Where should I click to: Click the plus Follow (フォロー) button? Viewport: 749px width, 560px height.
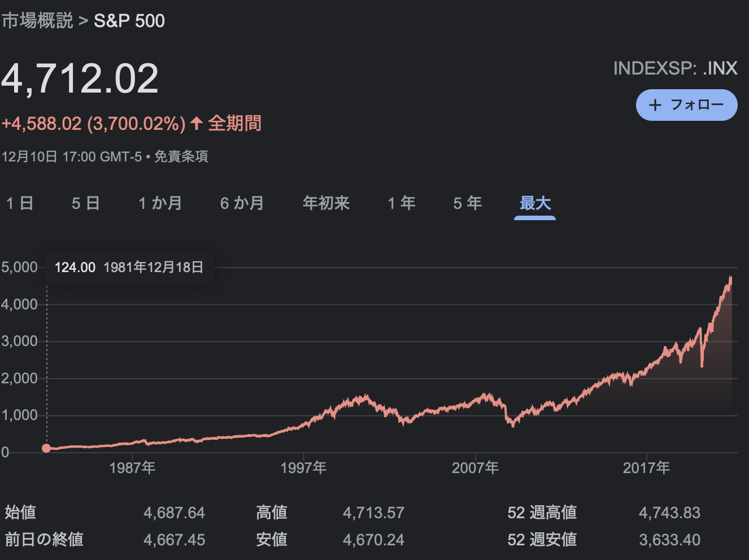pos(686,105)
